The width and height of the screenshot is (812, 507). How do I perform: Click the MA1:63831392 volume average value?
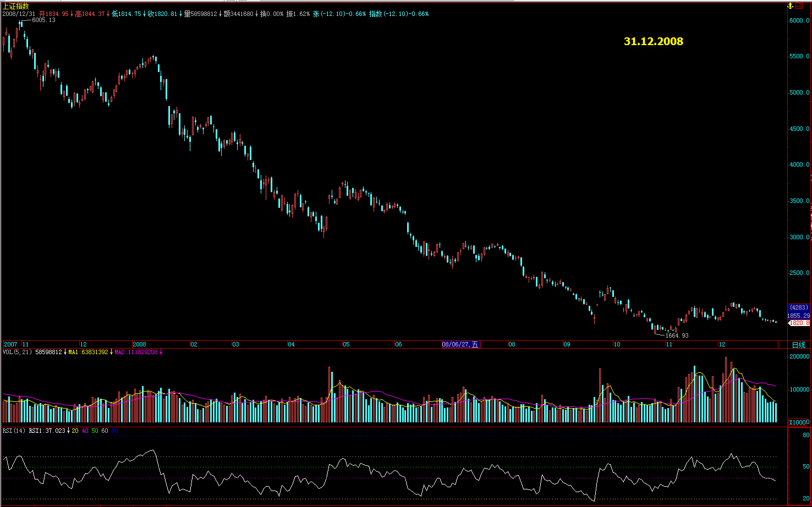tap(88, 352)
